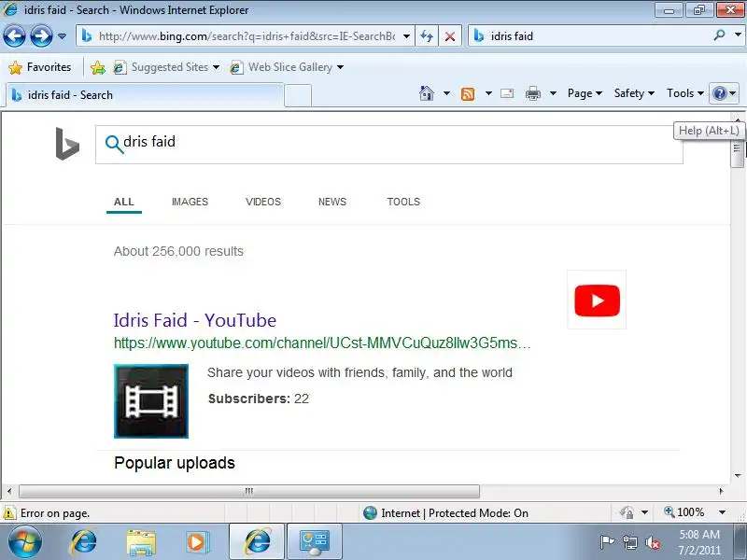The width and height of the screenshot is (747, 560).
Task: Click the IE toolbar search box
Action: 591,36
